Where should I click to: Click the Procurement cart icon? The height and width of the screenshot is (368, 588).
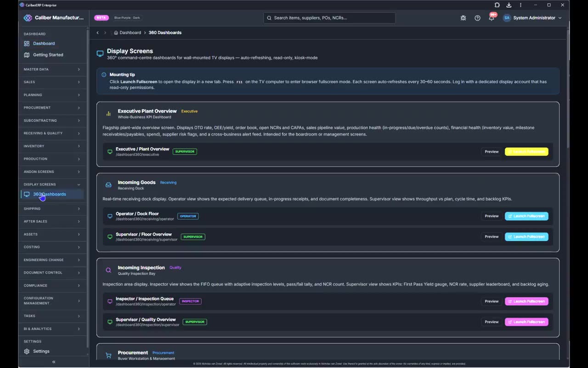coord(108,355)
